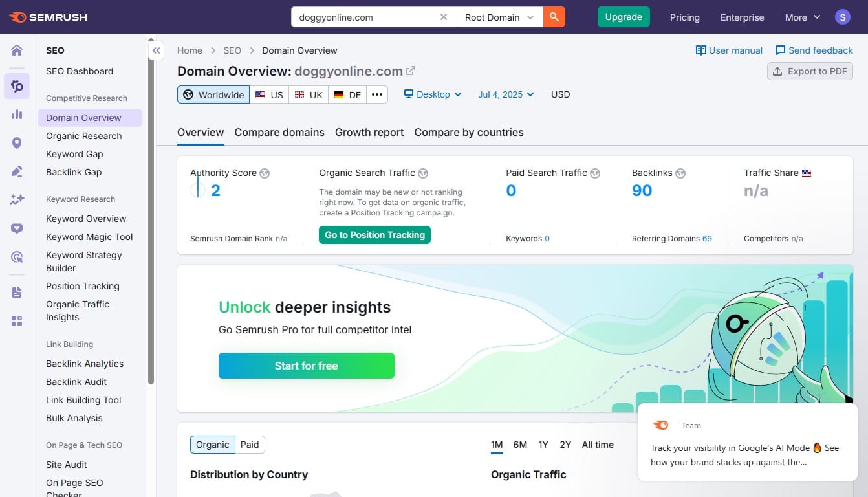Viewport: 868px width, 497px height.
Task: Select the US database
Action: (269, 94)
